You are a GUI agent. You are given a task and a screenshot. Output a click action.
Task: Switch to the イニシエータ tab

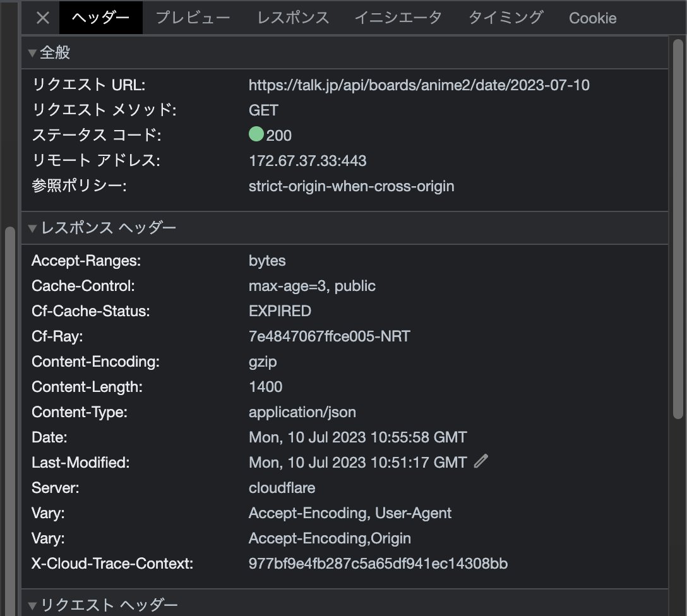click(x=398, y=18)
